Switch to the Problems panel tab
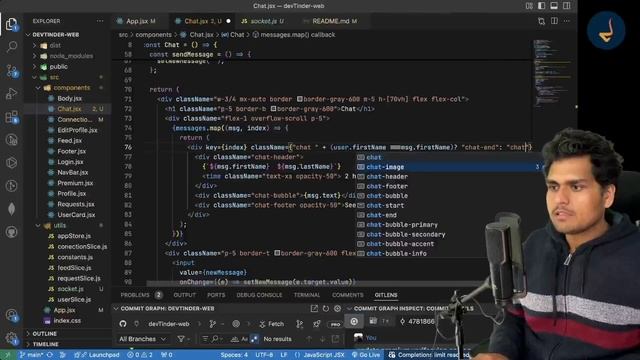 pyautogui.click(x=141, y=295)
